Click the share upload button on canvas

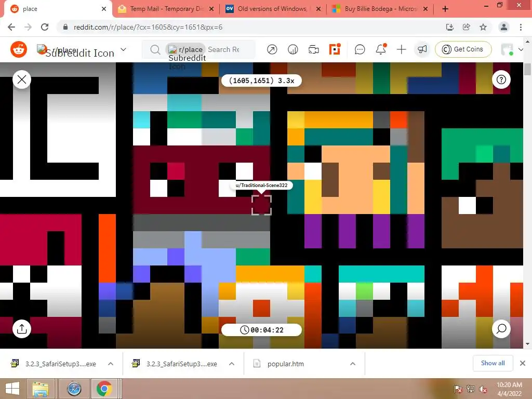coord(22,329)
